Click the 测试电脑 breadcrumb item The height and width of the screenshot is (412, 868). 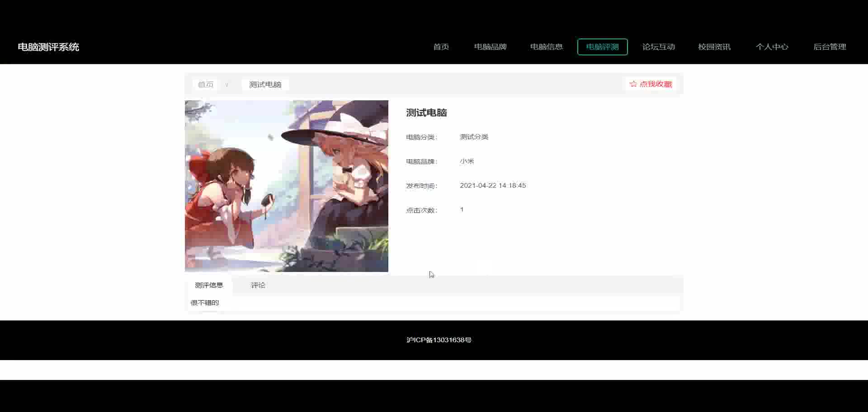pyautogui.click(x=265, y=84)
